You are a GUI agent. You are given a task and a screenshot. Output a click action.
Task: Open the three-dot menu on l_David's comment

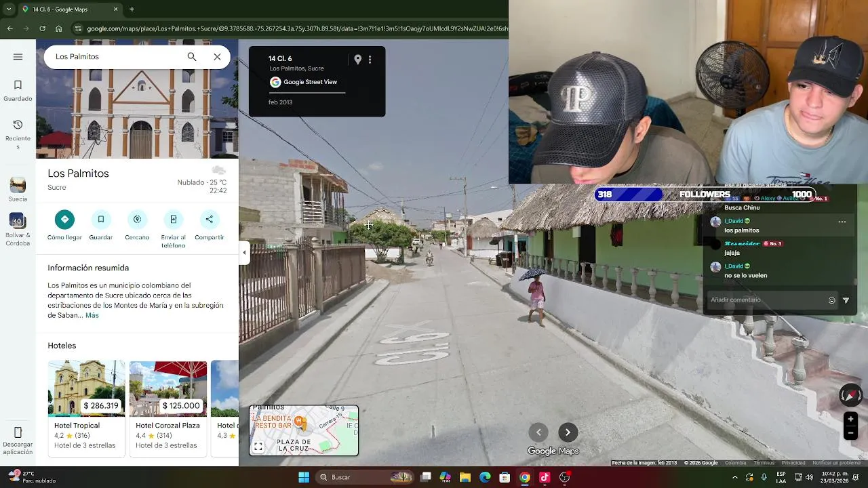pos(842,222)
